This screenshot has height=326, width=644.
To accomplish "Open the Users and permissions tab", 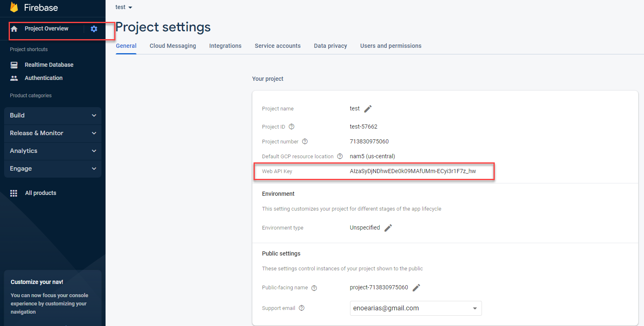I will [391, 46].
